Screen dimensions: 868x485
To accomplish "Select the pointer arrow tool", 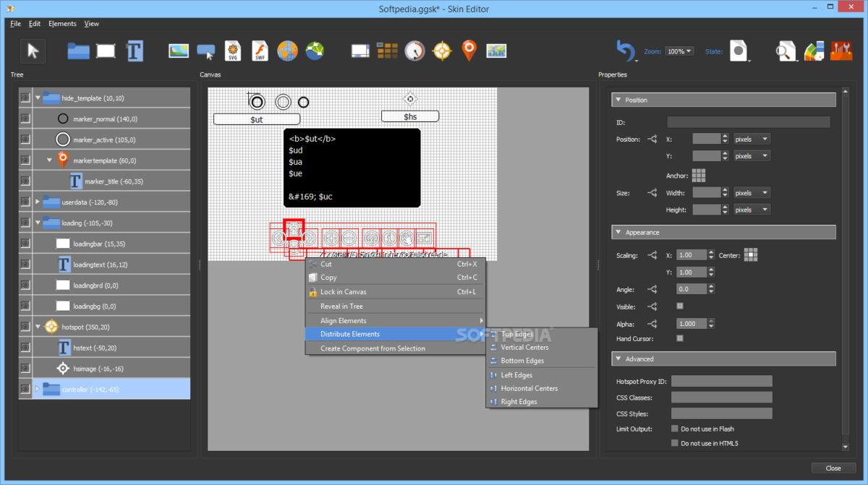I will click(x=33, y=51).
